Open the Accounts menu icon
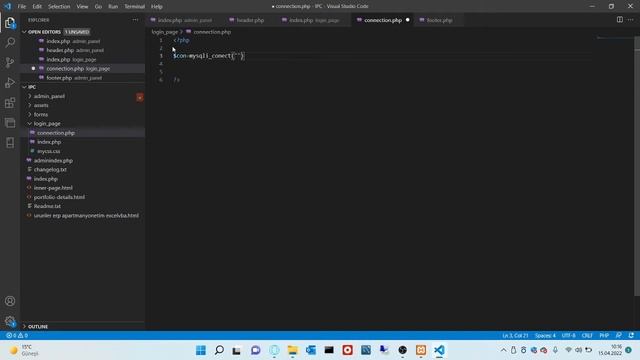640x360 pixels. point(10,301)
